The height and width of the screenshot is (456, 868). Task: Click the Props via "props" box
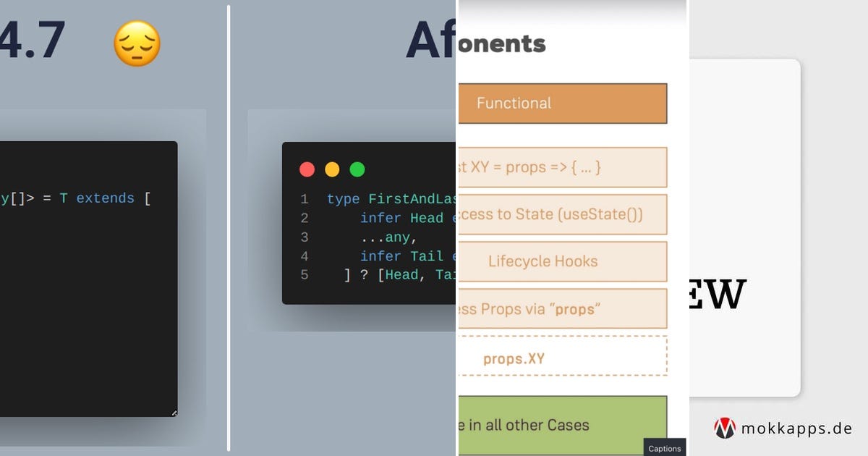tap(562, 308)
